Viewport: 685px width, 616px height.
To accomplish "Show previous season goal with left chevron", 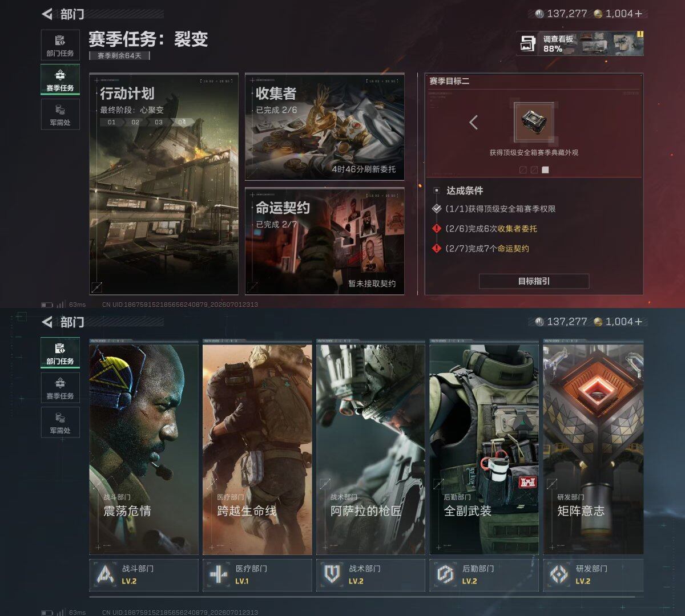I will pyautogui.click(x=473, y=122).
